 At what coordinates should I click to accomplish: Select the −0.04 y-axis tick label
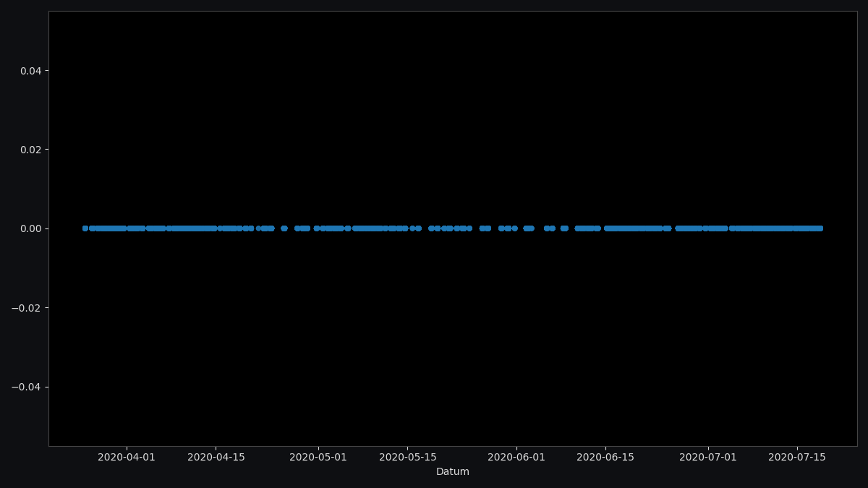pyautogui.click(x=26, y=387)
